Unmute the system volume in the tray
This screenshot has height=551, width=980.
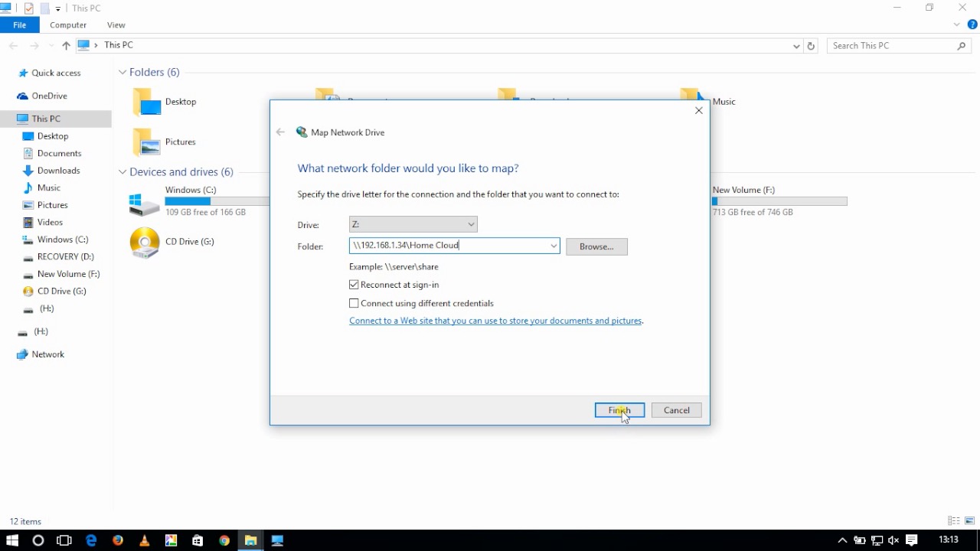893,541
